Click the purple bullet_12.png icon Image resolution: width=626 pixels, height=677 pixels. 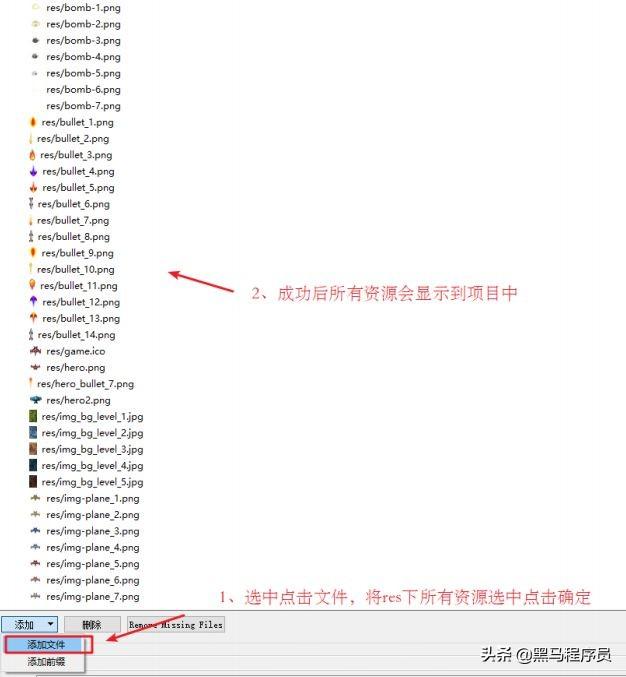(x=33, y=301)
